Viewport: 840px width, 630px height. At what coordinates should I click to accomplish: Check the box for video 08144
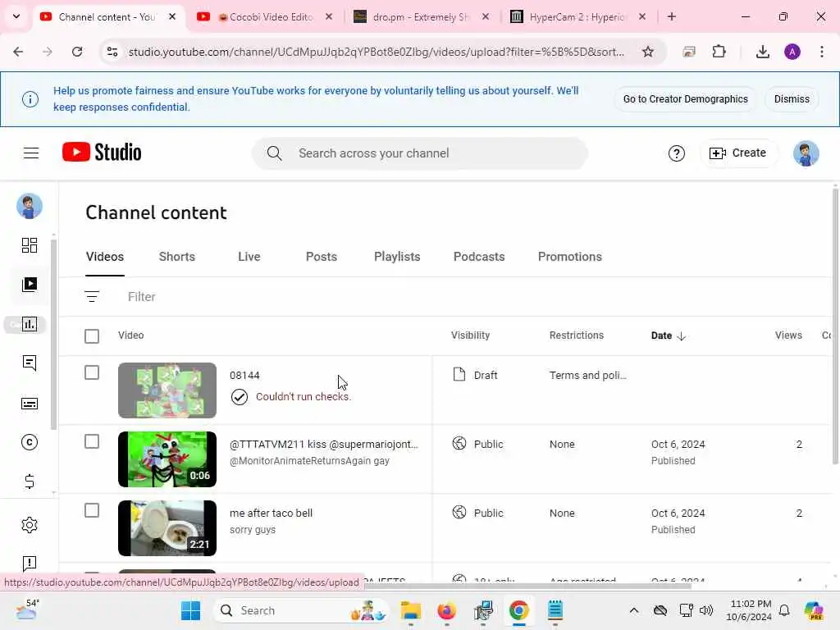coord(92,372)
